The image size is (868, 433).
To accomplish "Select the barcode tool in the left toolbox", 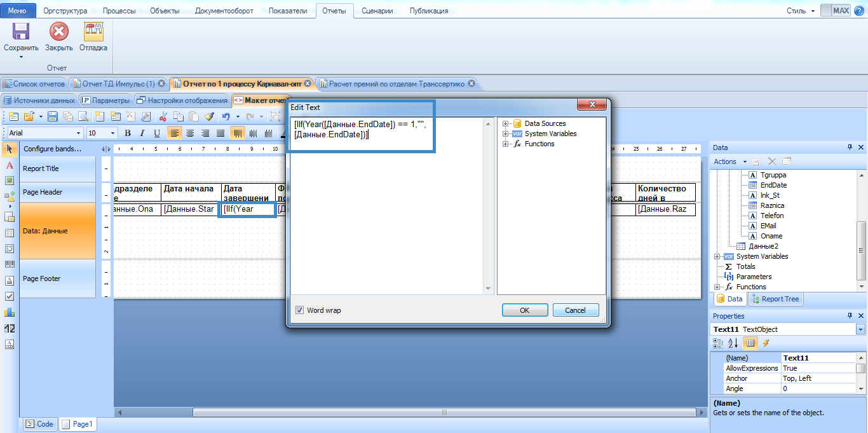I will pyautogui.click(x=10, y=264).
